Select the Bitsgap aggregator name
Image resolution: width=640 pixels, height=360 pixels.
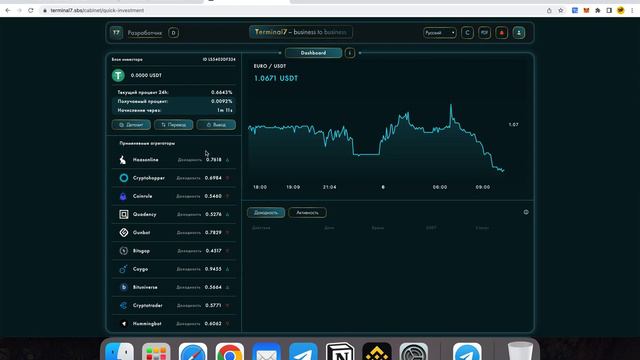point(141,251)
